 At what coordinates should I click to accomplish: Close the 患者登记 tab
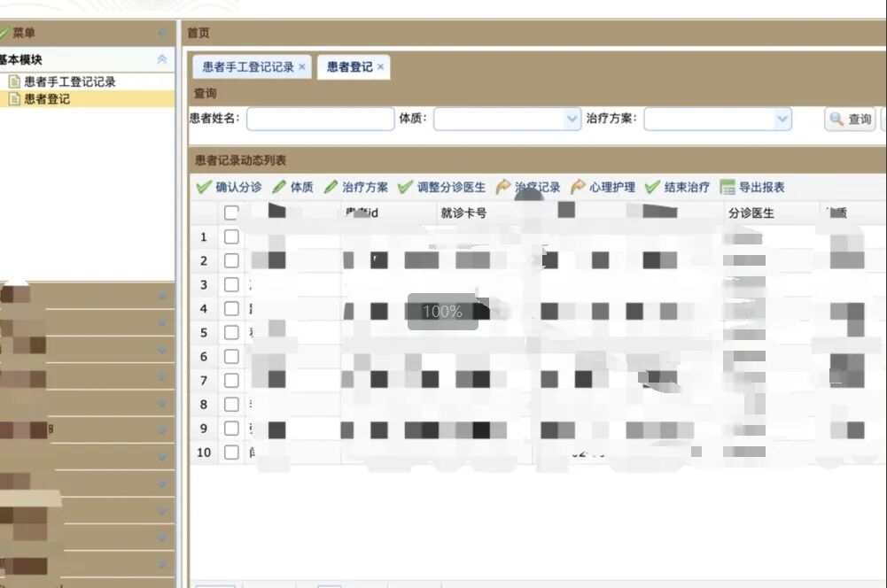pos(381,67)
